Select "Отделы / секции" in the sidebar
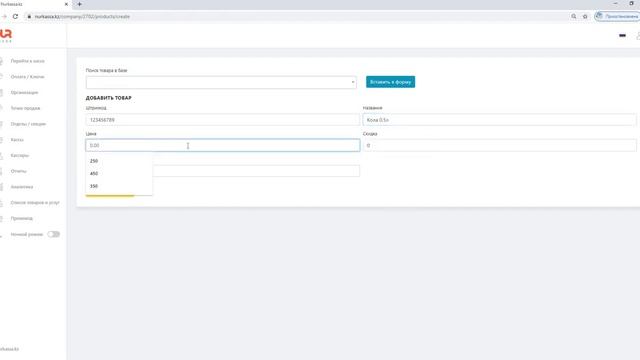The height and width of the screenshot is (360, 640). (x=28, y=124)
